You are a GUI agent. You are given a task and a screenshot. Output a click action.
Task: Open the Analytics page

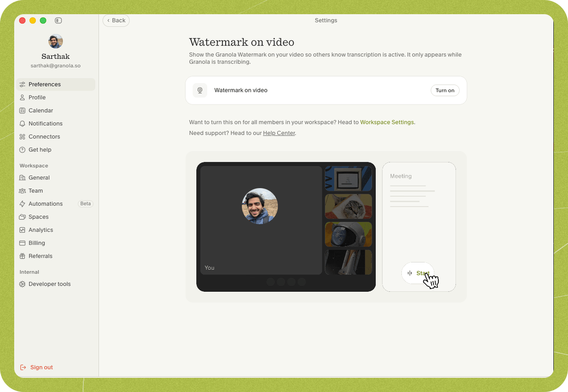tap(56, 230)
